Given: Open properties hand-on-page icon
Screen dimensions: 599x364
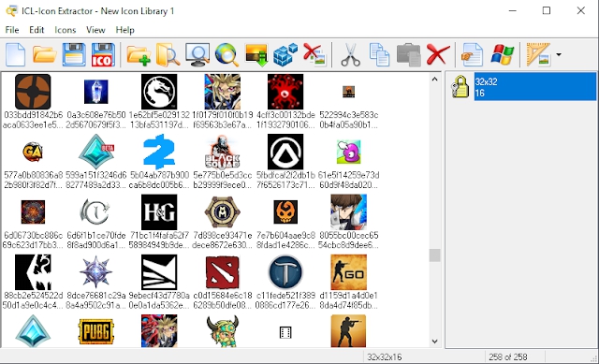Looking at the screenshot, I should tap(472, 55).
